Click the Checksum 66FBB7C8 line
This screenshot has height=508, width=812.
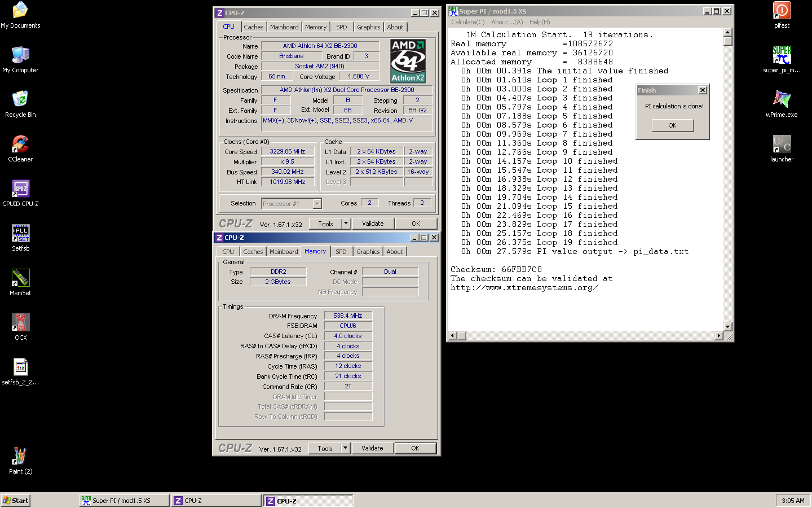496,270
